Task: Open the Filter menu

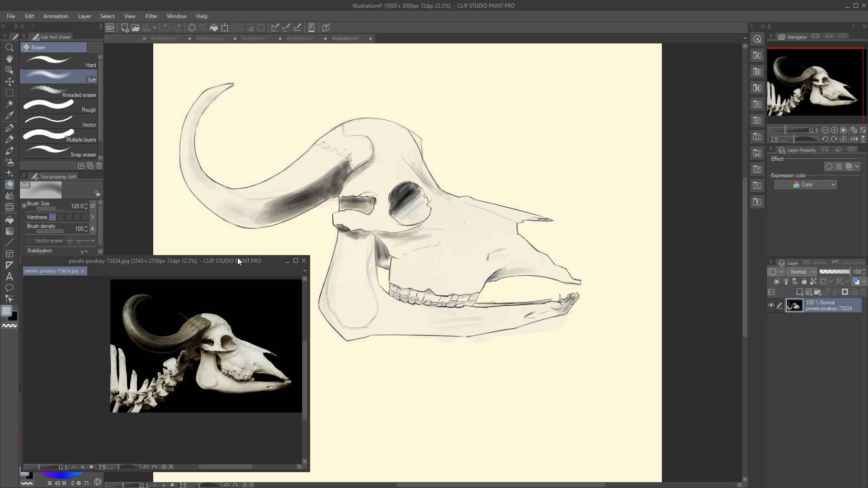Action: click(151, 16)
